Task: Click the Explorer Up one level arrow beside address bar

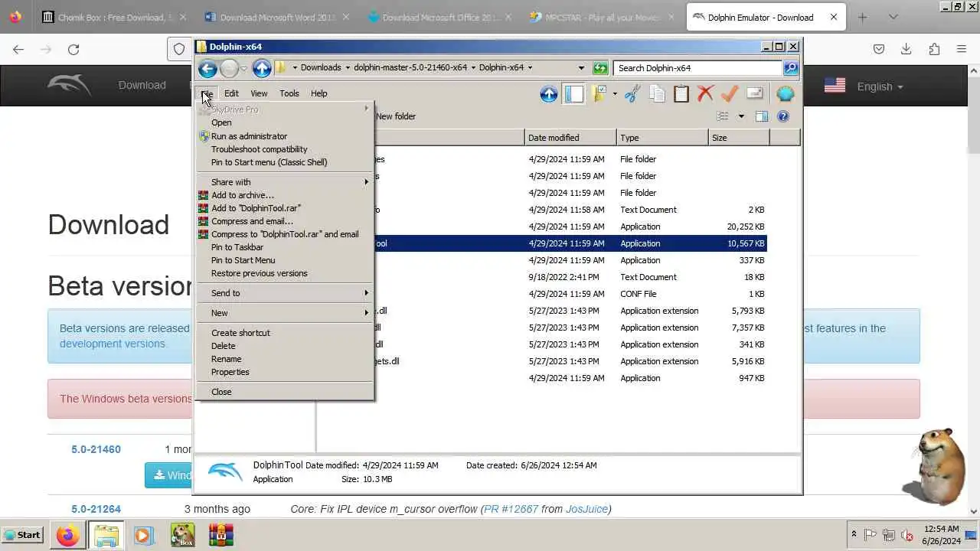Action: pyautogui.click(x=262, y=68)
